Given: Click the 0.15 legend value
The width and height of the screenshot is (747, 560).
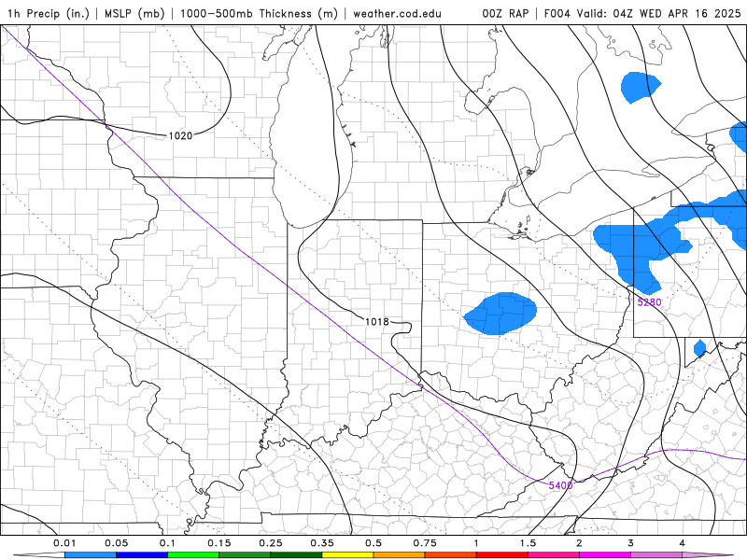Looking at the screenshot, I should (219, 543).
